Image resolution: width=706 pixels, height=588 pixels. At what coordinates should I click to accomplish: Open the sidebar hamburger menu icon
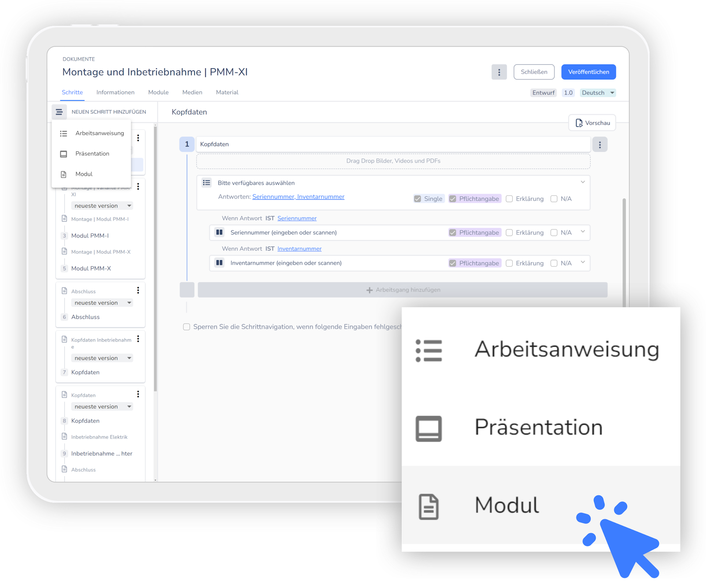[59, 111]
